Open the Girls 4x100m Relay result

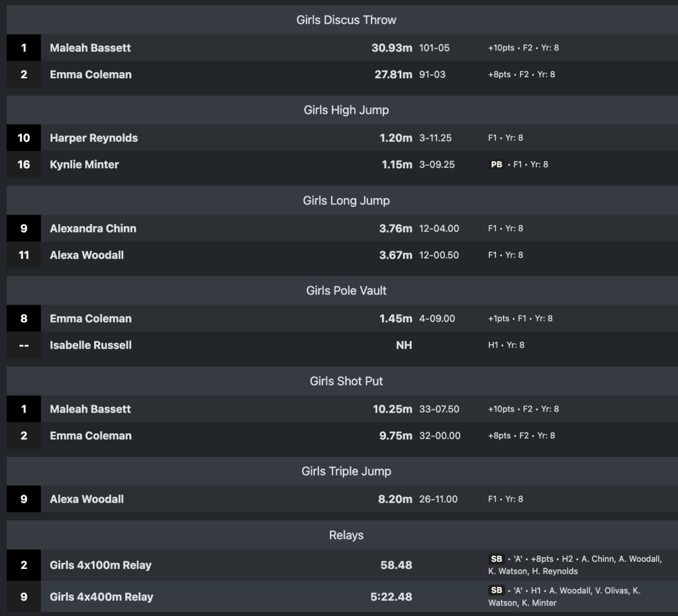point(101,565)
